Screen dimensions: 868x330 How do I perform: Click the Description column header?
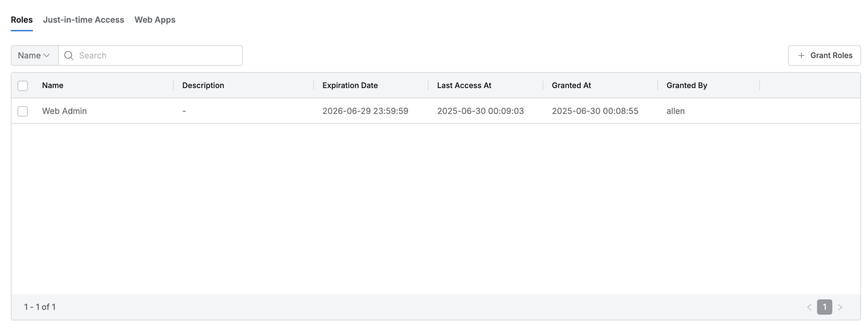pyautogui.click(x=203, y=86)
